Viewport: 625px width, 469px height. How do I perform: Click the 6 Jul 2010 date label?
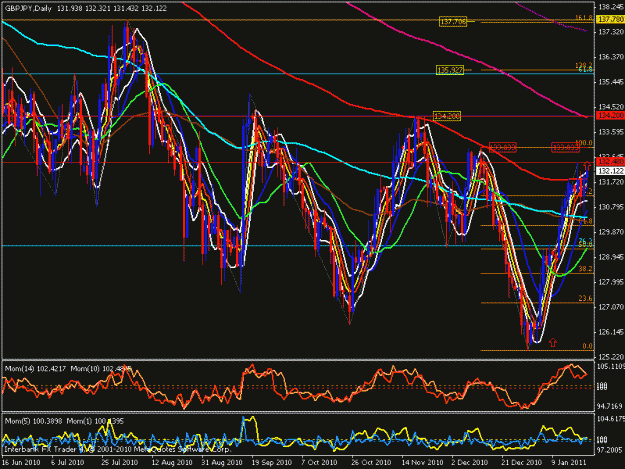(x=67, y=463)
